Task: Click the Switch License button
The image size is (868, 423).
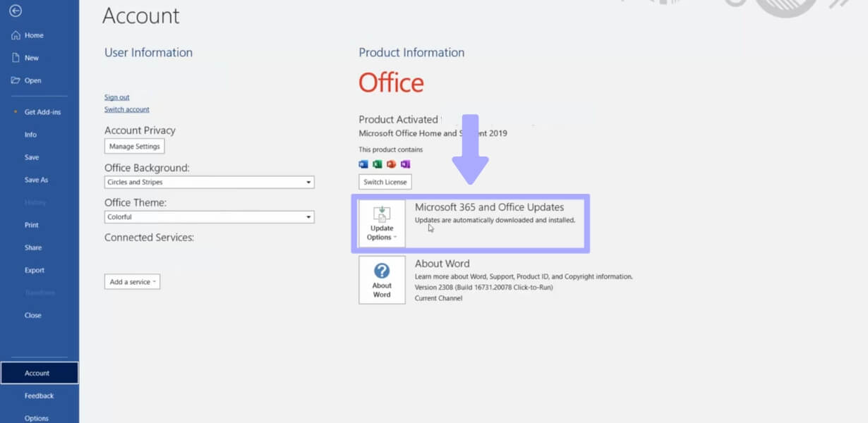Action: [385, 182]
